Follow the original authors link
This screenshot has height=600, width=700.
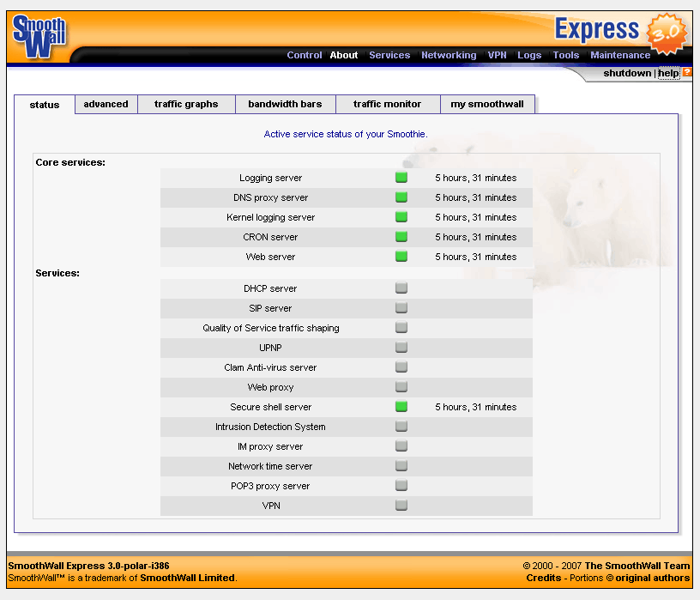click(x=652, y=578)
